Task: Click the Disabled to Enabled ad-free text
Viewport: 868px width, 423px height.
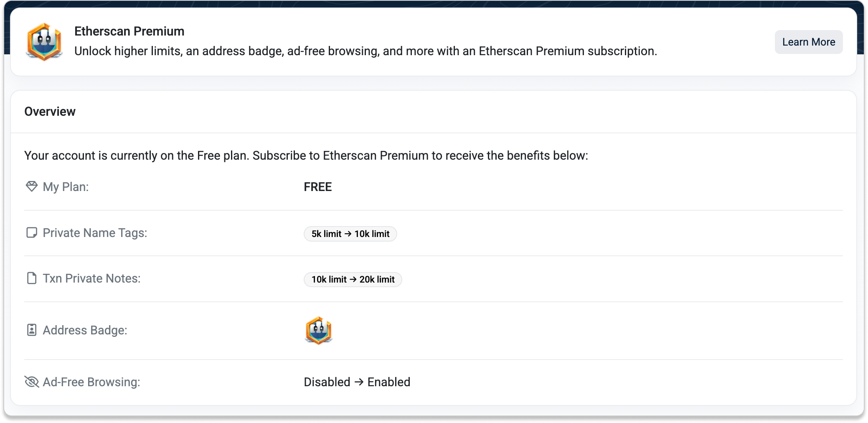Action: (x=357, y=382)
